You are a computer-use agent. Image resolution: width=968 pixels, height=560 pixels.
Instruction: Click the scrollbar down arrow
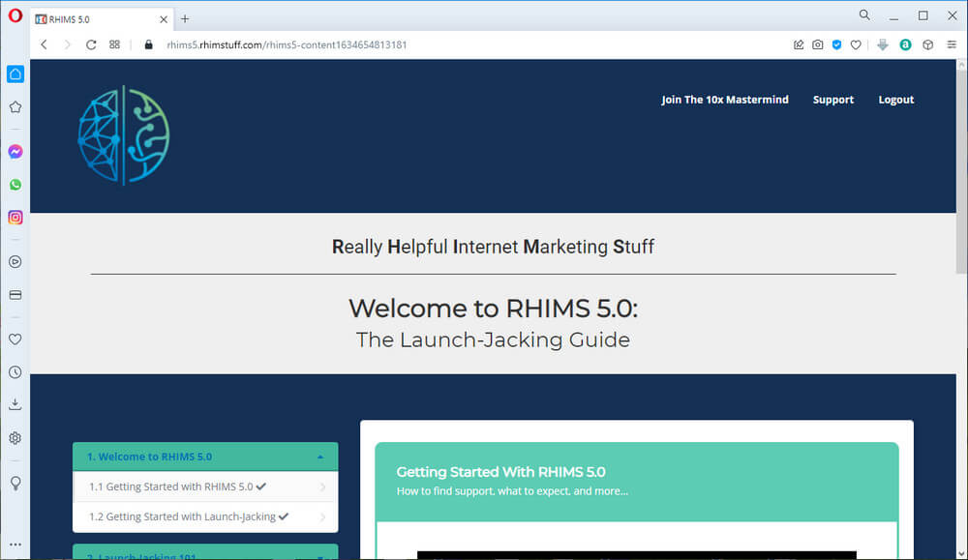tap(962, 554)
